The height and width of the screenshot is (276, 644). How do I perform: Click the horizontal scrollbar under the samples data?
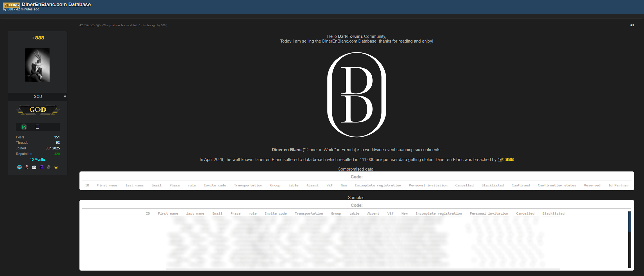(x=363, y=269)
